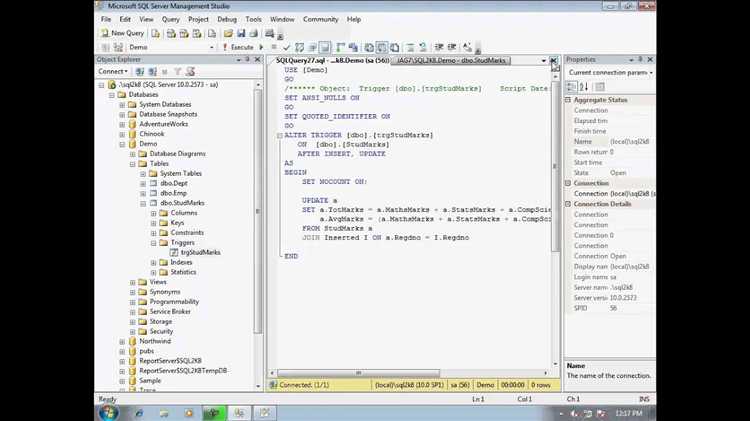Open the Query menu
Viewport: 750px width, 421px height.
point(171,19)
